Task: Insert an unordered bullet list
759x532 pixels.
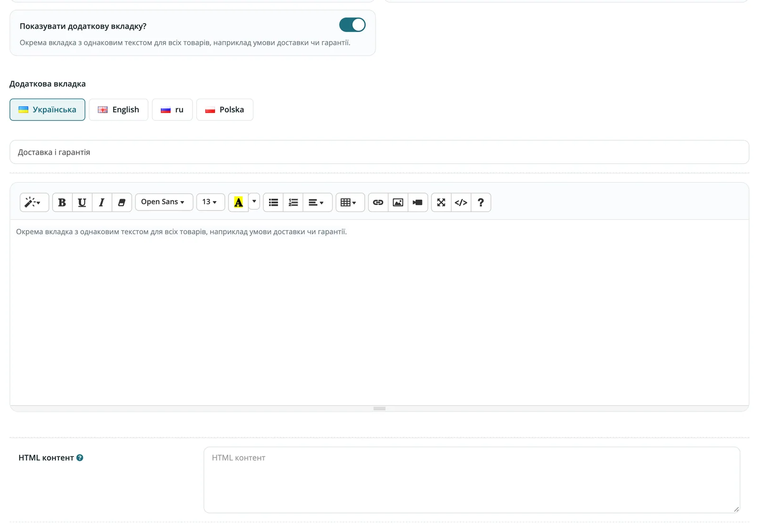Action: point(273,202)
